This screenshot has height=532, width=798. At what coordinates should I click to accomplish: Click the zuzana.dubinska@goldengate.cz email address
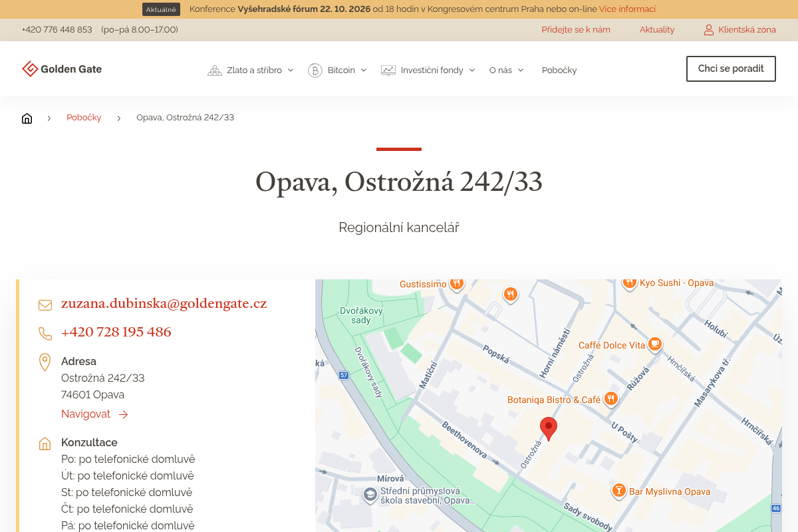tap(164, 304)
